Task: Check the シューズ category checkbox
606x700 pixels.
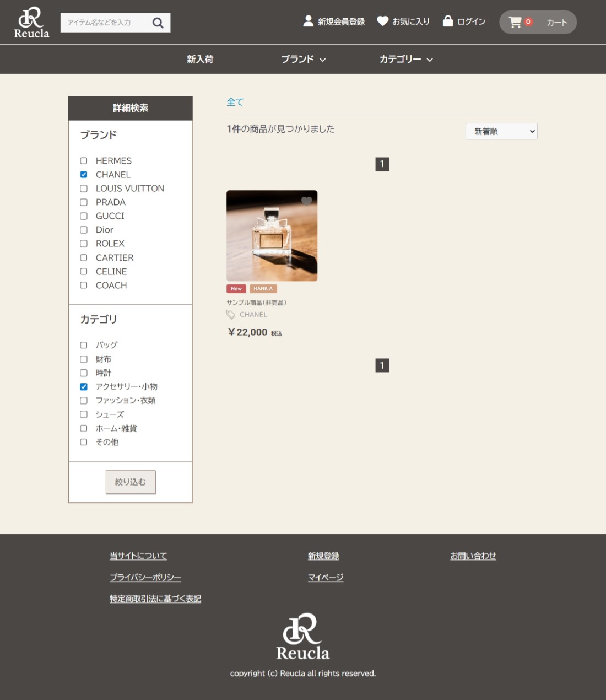Action: pos(84,414)
